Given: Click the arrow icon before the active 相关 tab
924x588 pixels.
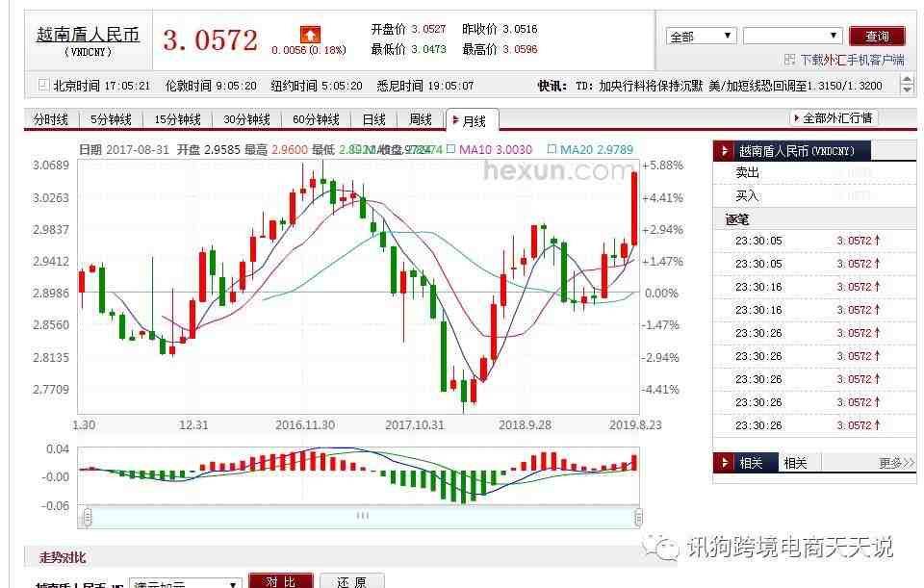Looking at the screenshot, I should (x=724, y=463).
